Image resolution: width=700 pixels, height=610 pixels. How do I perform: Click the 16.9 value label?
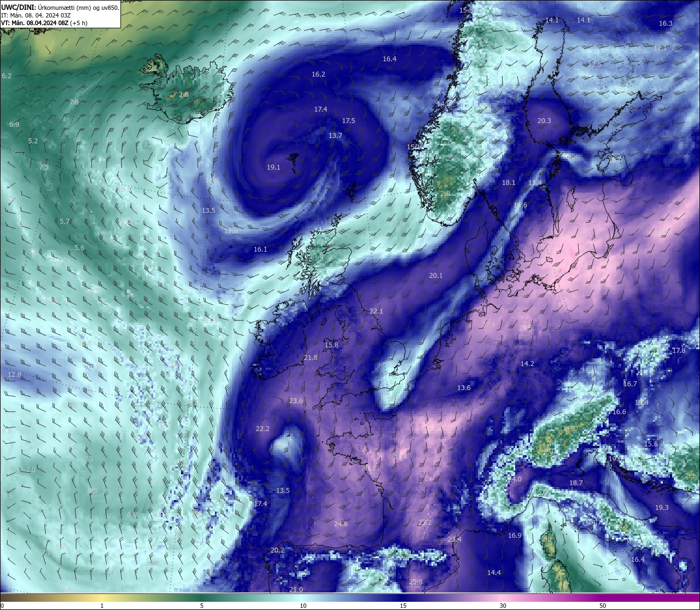click(x=515, y=536)
